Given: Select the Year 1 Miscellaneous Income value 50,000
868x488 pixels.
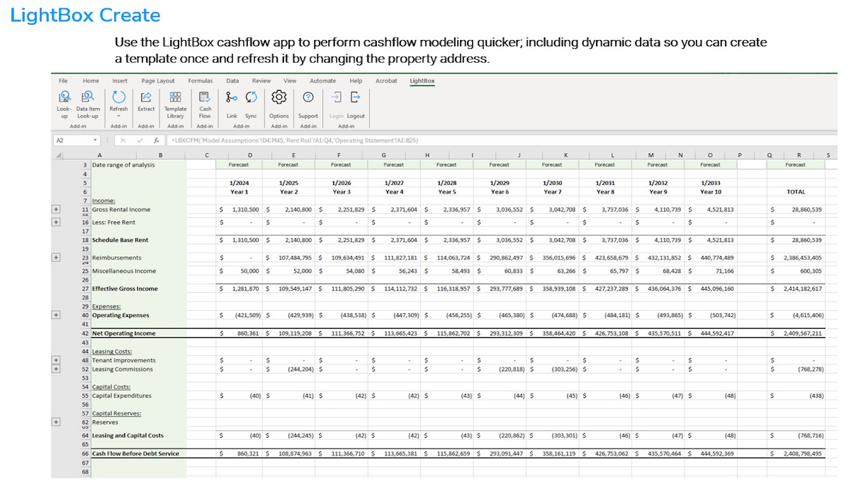Looking at the screenshot, I should click(239, 271).
